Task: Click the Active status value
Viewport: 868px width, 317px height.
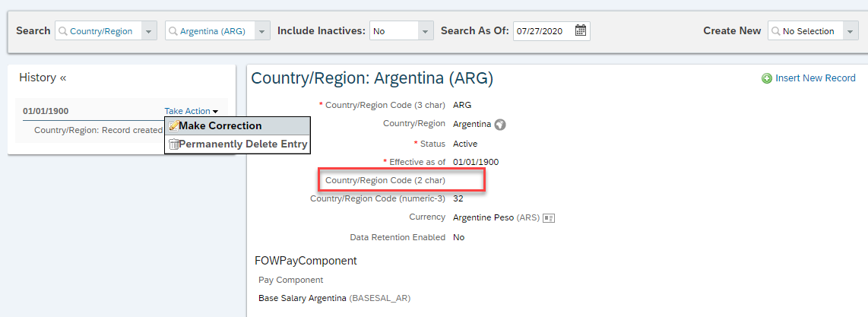Action: click(x=465, y=144)
